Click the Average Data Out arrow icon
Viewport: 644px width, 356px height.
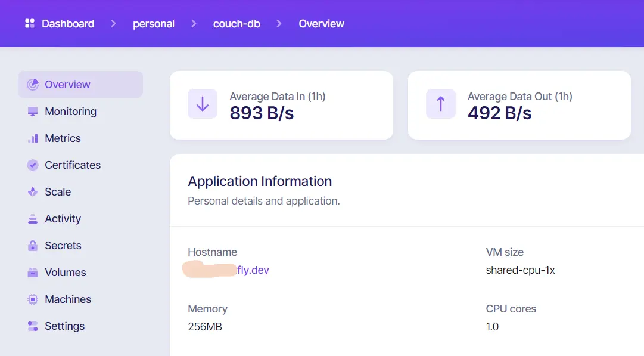tap(441, 104)
